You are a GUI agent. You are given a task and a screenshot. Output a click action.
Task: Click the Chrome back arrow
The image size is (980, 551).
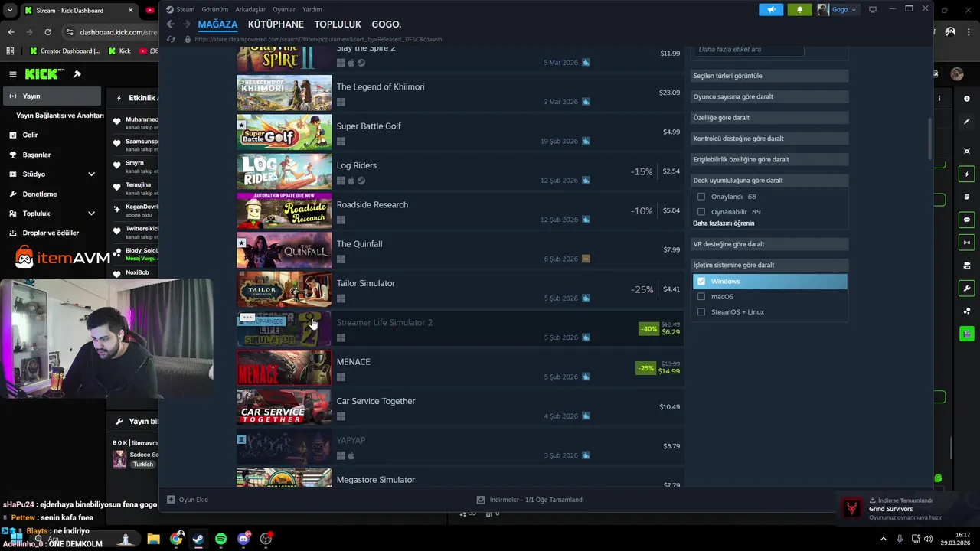coord(11,32)
